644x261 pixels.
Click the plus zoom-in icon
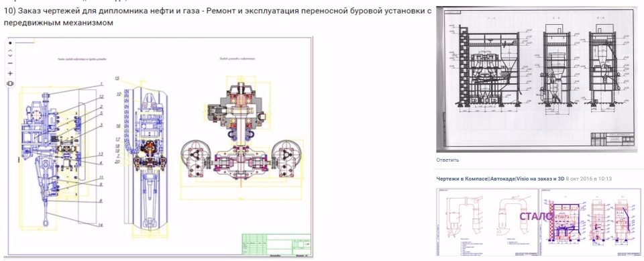coord(10,74)
